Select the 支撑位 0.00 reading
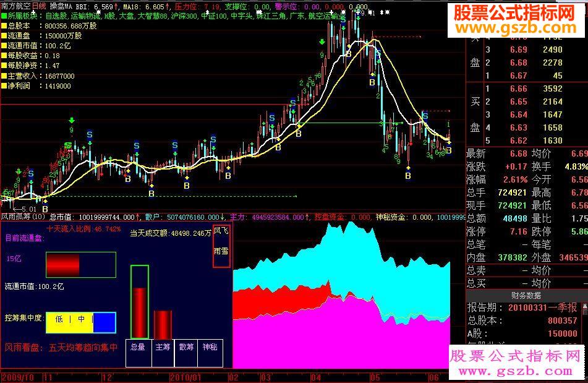The image size is (588, 383). coord(247,7)
